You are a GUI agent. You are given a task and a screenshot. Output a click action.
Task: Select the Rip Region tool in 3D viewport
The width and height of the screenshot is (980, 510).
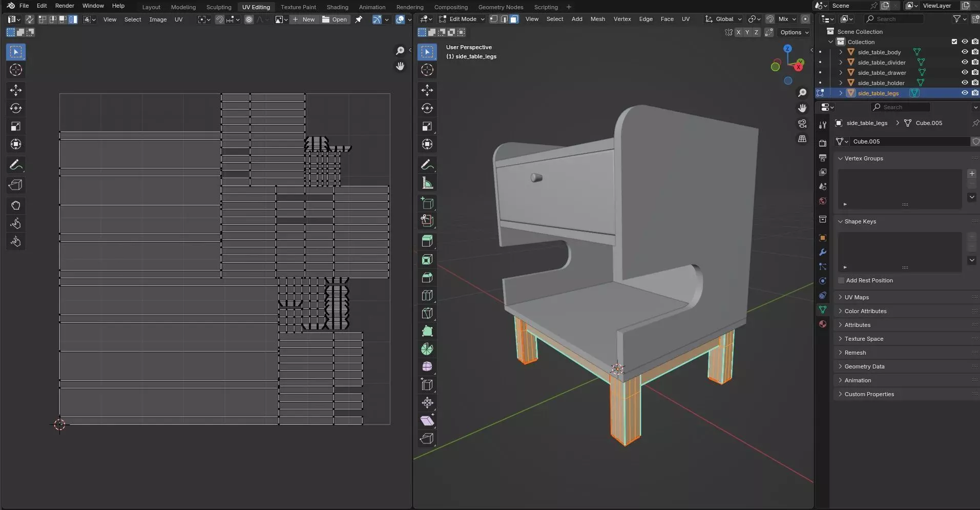427,439
